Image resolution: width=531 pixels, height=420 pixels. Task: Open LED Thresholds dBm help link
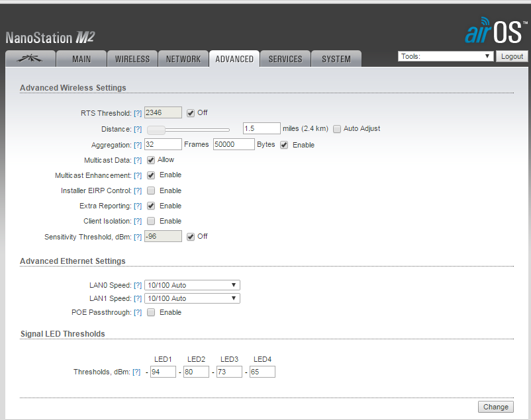coord(136,372)
